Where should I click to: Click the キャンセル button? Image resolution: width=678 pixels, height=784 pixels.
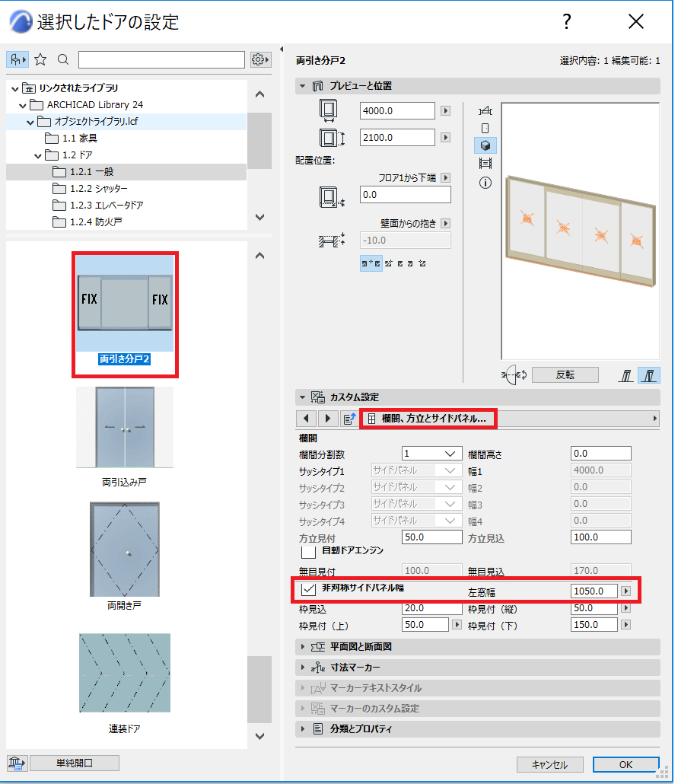pos(549,764)
